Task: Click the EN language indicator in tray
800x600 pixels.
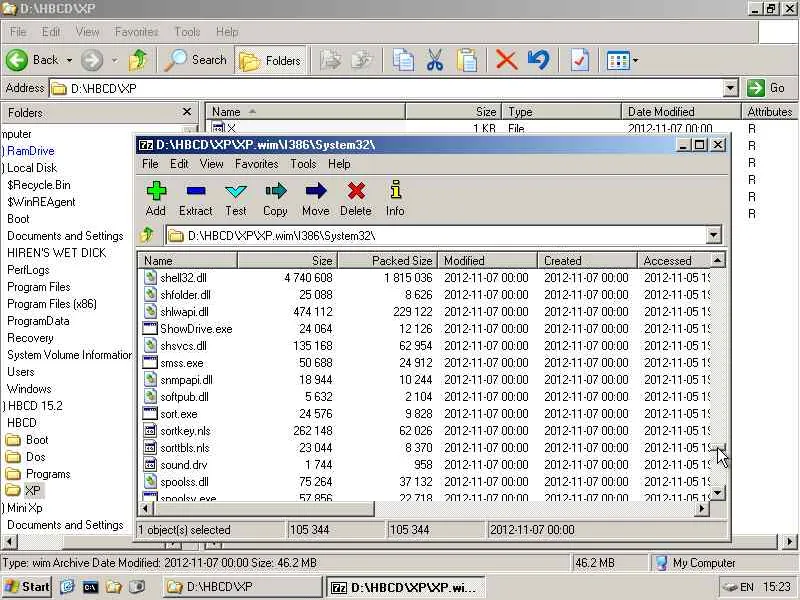Action: click(x=746, y=587)
